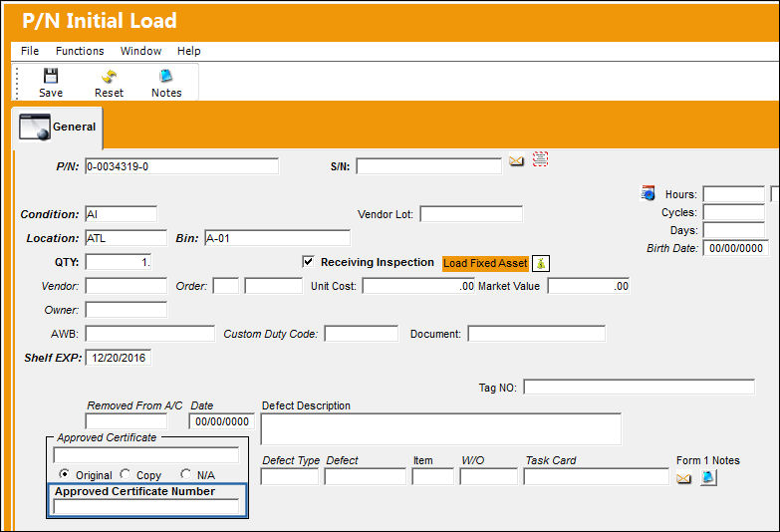Click the P/N input field
This screenshot has width=780, height=532.
point(181,166)
